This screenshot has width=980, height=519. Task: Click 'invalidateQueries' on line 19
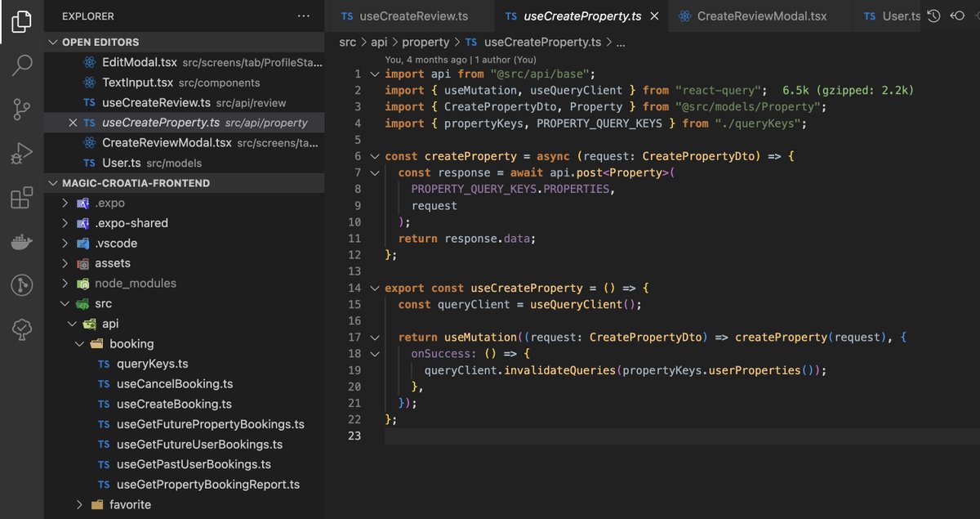[x=559, y=370]
